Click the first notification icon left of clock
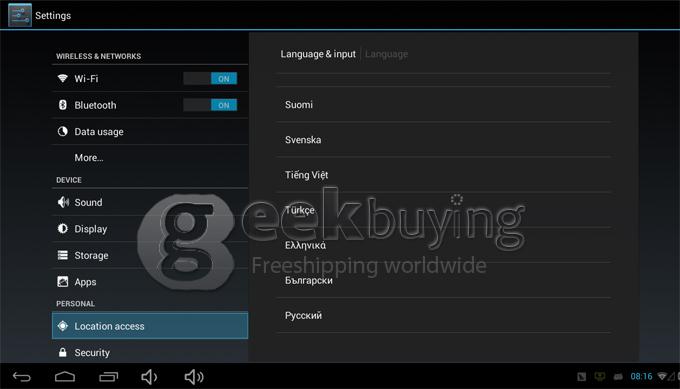The height and width of the screenshot is (389, 680). [582, 376]
